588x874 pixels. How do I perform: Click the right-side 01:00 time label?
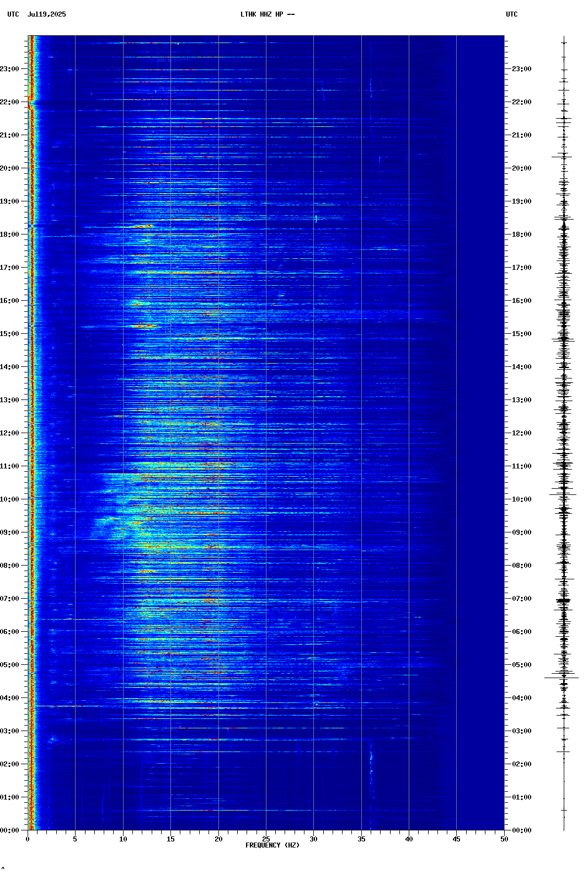pyautogui.click(x=522, y=797)
